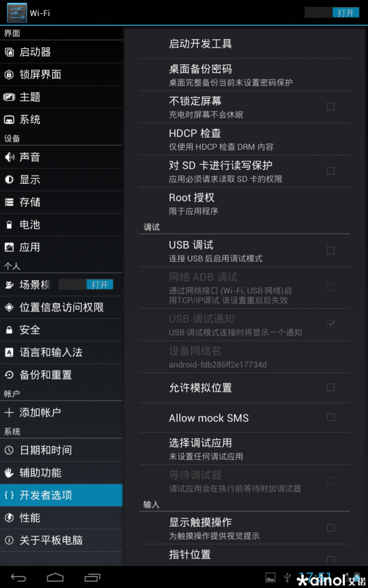
Task: Open 启动器 launcher settings icon
Action: [x=9, y=52]
